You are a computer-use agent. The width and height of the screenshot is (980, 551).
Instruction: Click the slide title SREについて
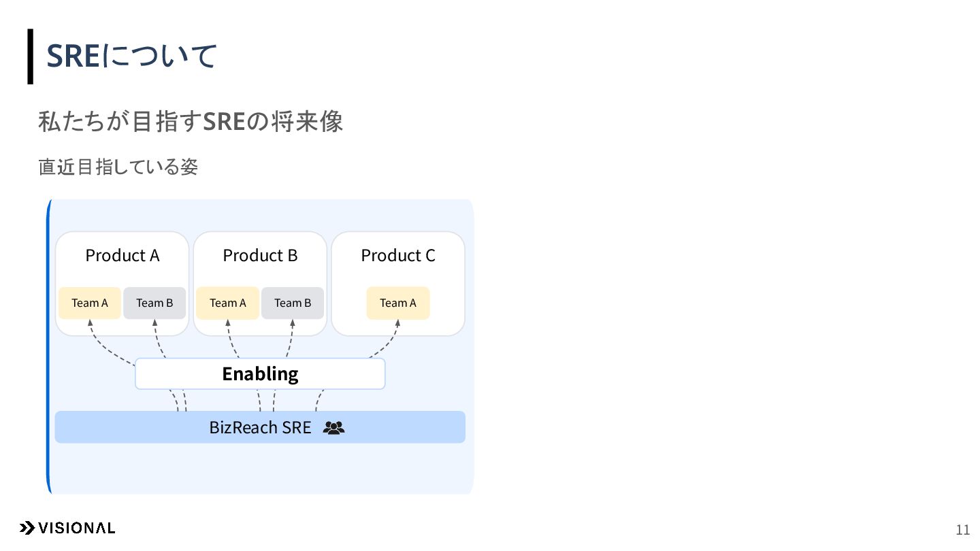point(131,56)
